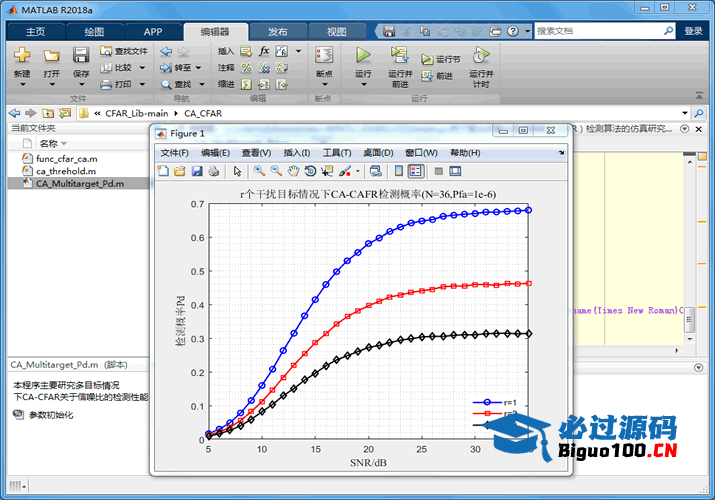715x500 pixels.
Task: Click the New (新建) file icon
Action: [x=21, y=56]
